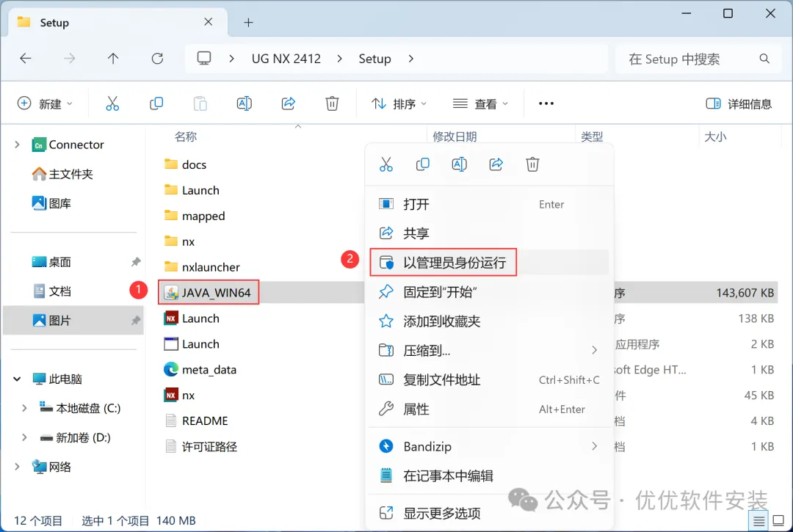Viewport: 793px width, 532px height.
Task: Sort by the 名称 column header
Action: click(186, 136)
